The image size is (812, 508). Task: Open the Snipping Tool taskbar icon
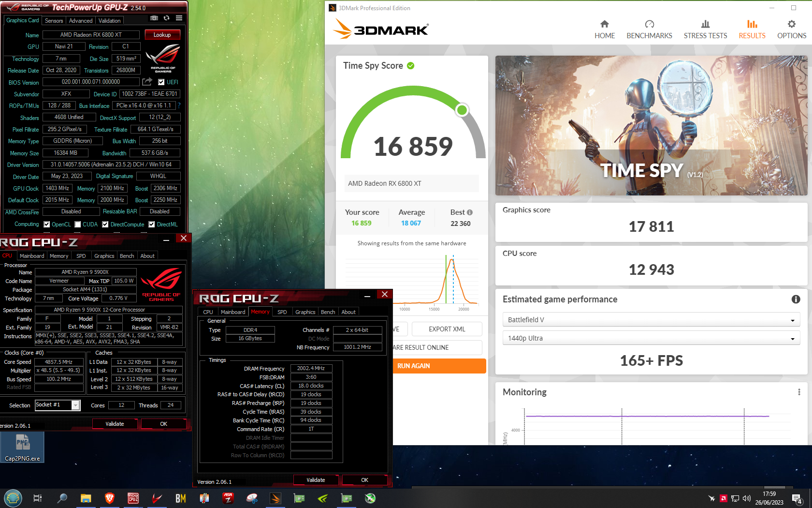252,498
